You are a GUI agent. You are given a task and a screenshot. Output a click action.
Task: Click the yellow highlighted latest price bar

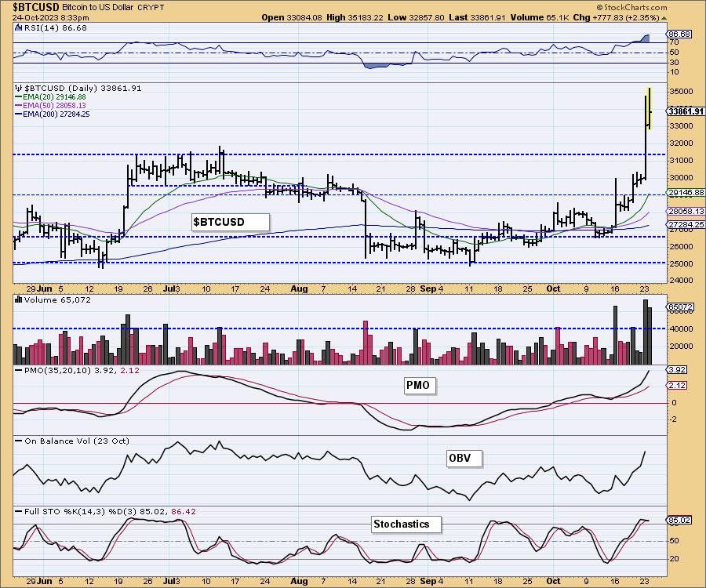pos(650,108)
